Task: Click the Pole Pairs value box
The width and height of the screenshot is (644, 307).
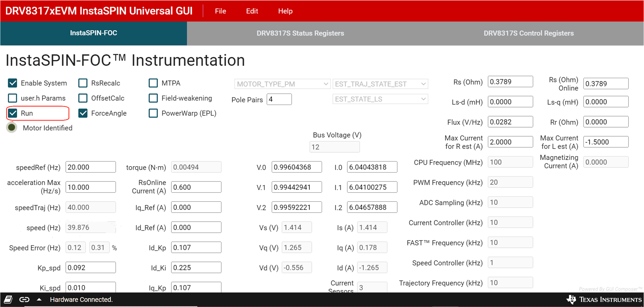Action: (279, 99)
